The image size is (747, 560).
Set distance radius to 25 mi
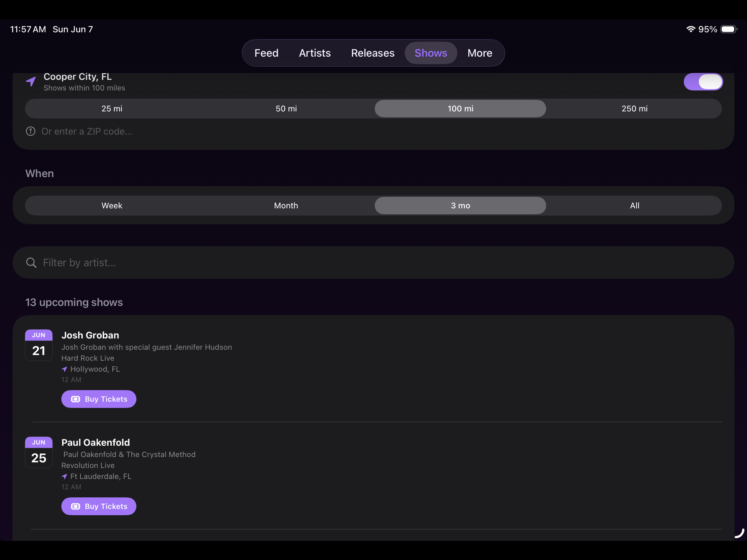point(112,109)
